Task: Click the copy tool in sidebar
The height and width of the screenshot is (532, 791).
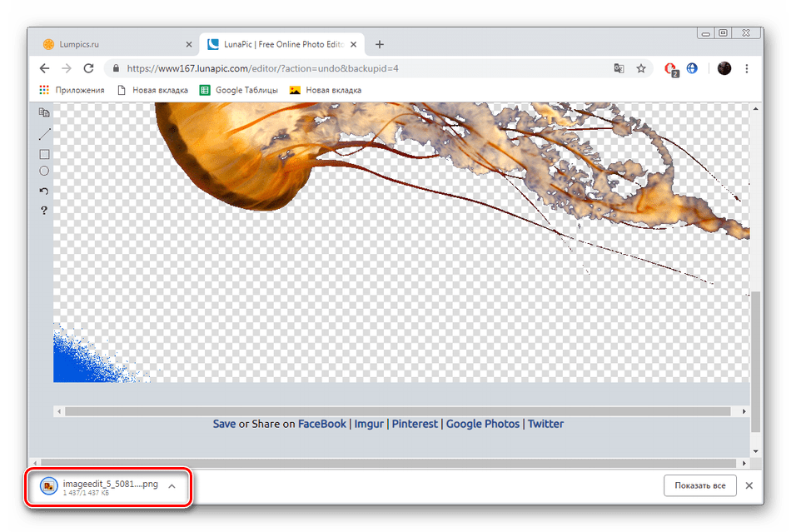Action: point(45,112)
